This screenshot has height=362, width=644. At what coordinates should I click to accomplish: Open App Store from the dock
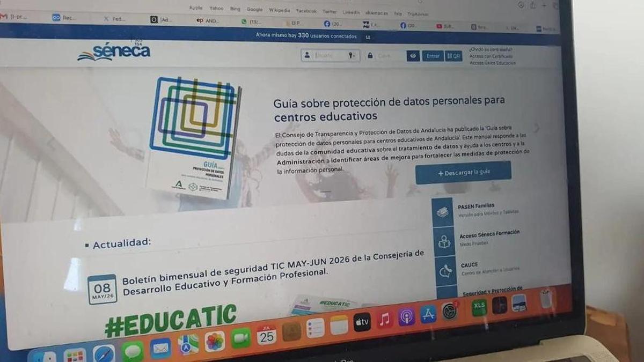428,314
